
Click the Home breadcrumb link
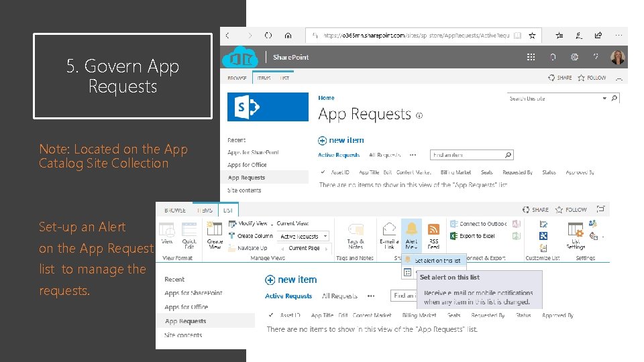(x=326, y=98)
